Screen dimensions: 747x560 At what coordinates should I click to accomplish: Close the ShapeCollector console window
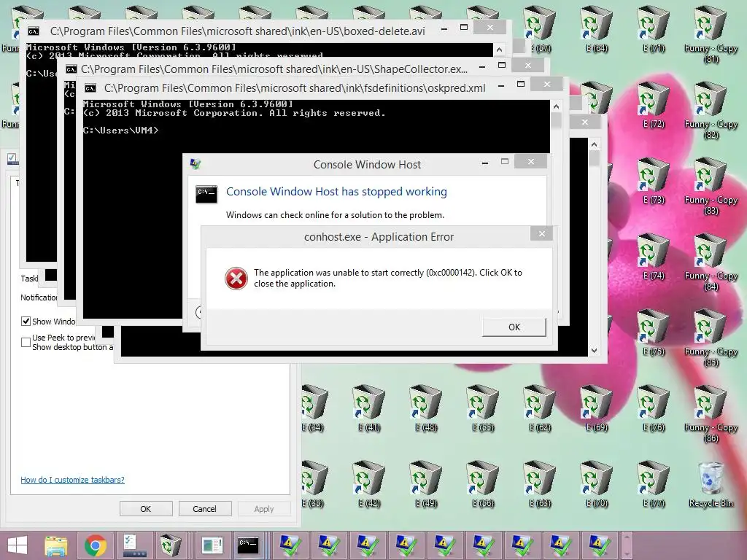[528, 65]
